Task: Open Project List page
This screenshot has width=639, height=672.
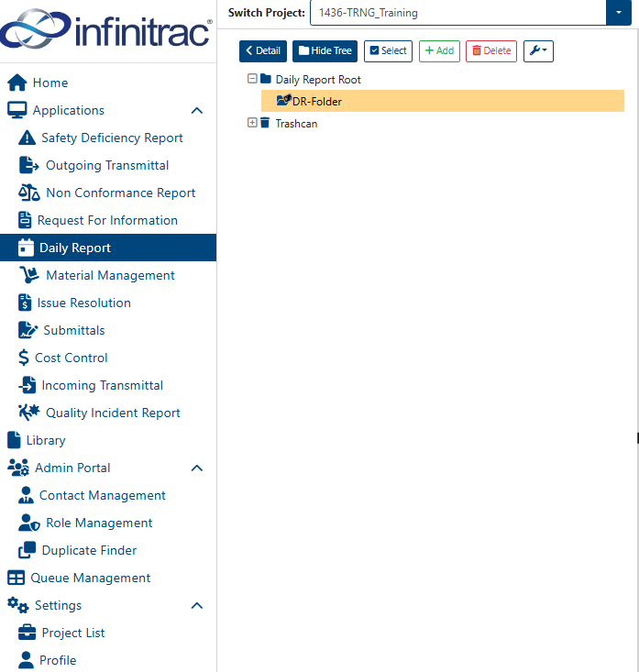Action: click(x=73, y=633)
